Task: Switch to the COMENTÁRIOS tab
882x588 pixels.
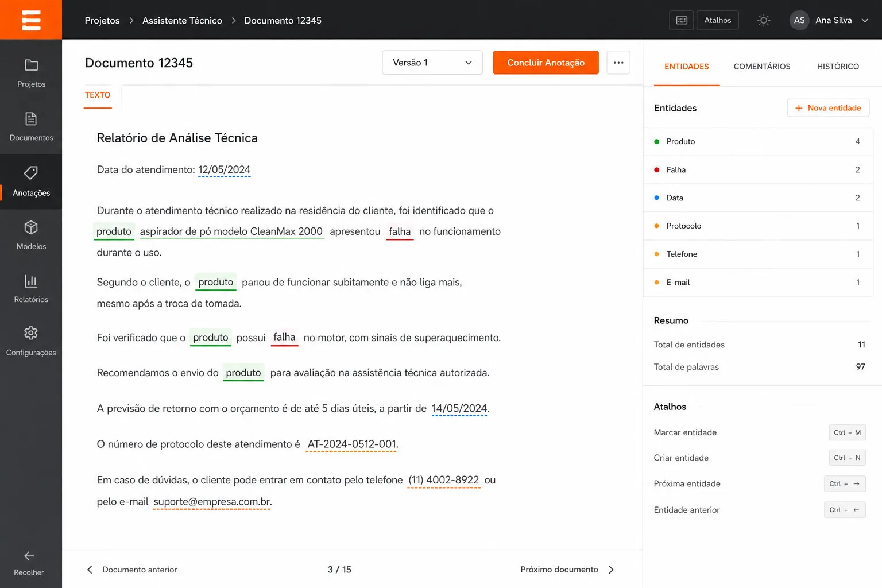Action: pyautogui.click(x=762, y=67)
